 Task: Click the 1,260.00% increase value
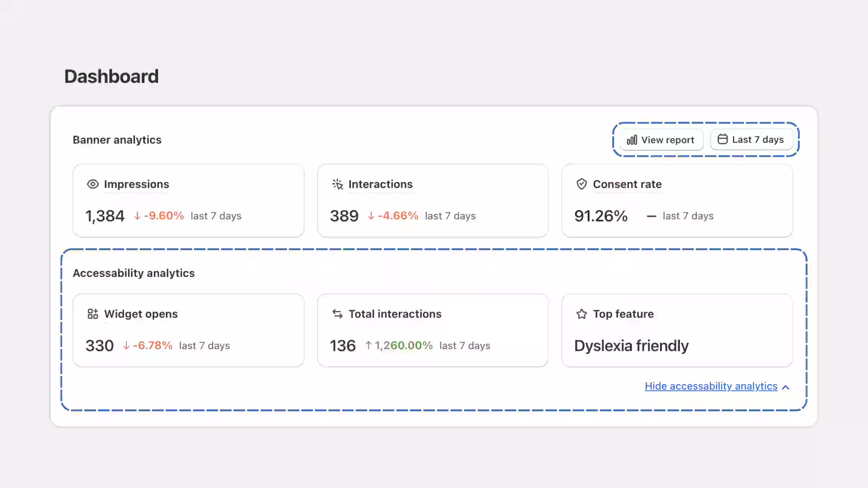404,345
